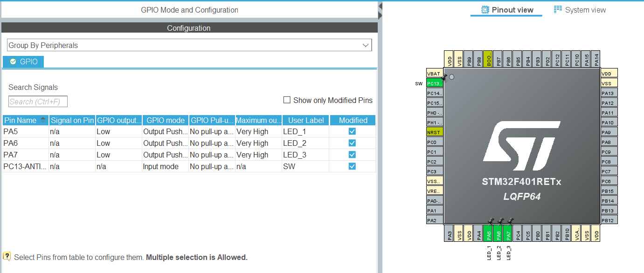The width and height of the screenshot is (644, 273).
Task: Click the Maximum output speed column header
Action: pos(259,120)
